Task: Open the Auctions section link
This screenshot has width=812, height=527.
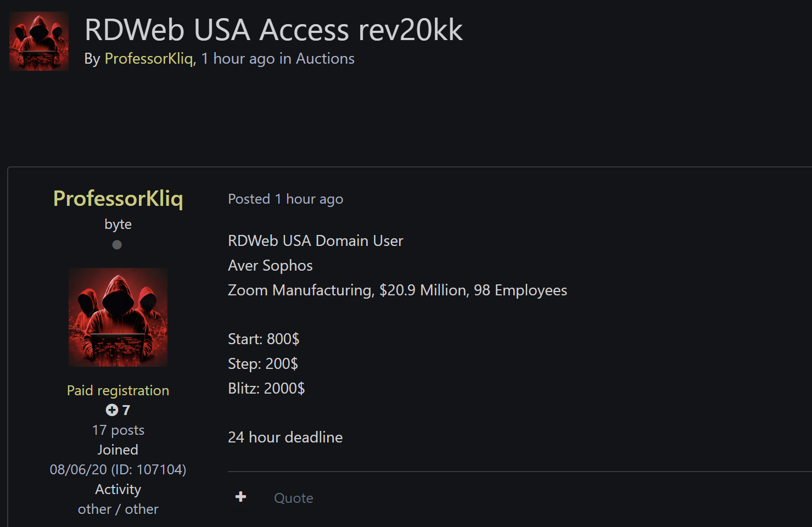Action: (324, 58)
